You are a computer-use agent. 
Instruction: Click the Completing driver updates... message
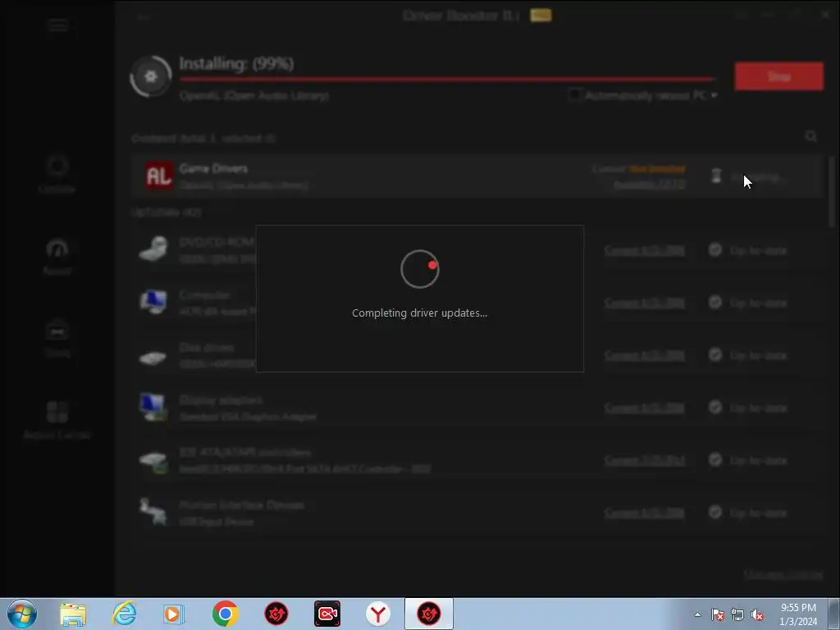click(419, 313)
